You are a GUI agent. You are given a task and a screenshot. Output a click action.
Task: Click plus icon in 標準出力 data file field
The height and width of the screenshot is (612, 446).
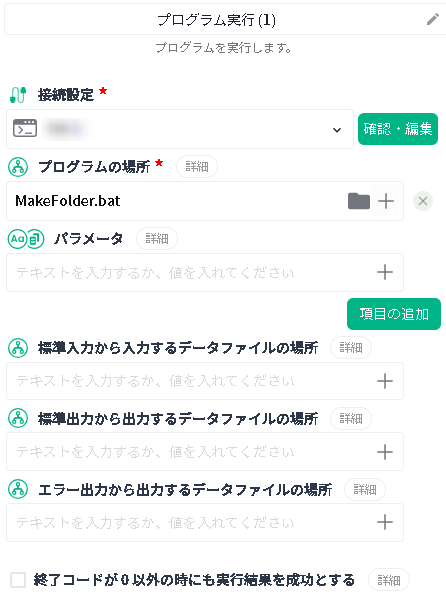tap(385, 452)
